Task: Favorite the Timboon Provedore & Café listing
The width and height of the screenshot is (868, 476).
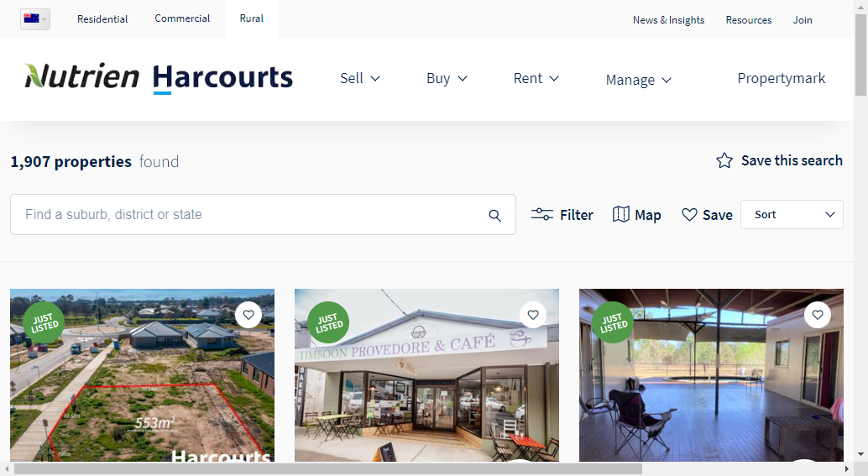Action: tap(533, 315)
